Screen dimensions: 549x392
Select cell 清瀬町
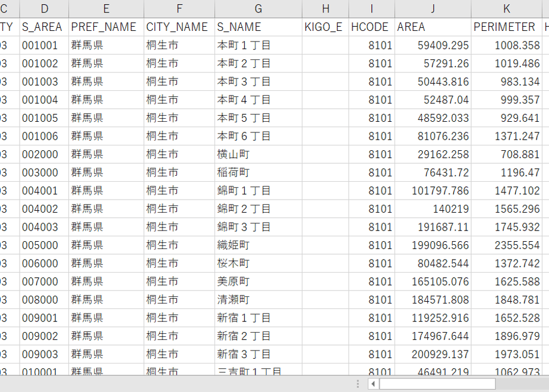coord(258,299)
